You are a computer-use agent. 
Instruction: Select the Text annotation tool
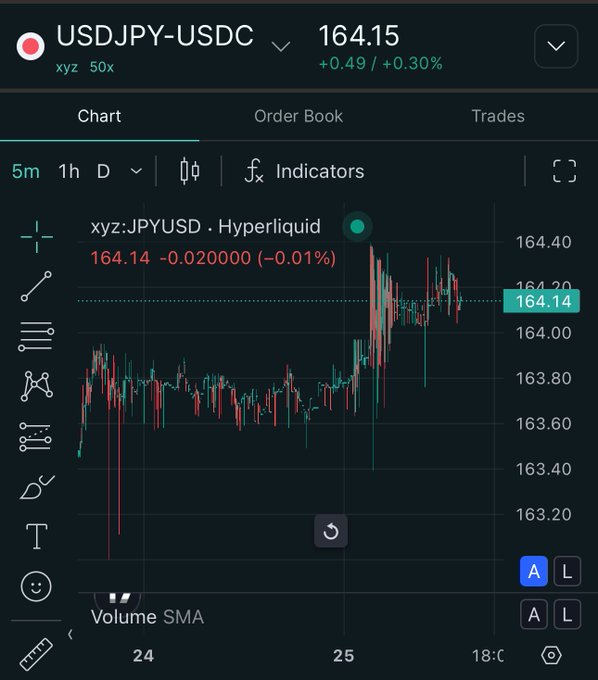point(37,536)
